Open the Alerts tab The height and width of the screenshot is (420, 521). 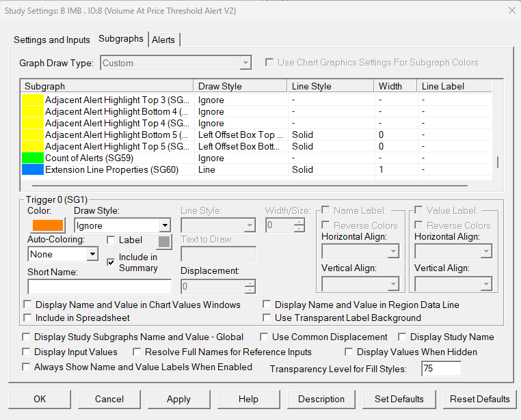coord(163,40)
